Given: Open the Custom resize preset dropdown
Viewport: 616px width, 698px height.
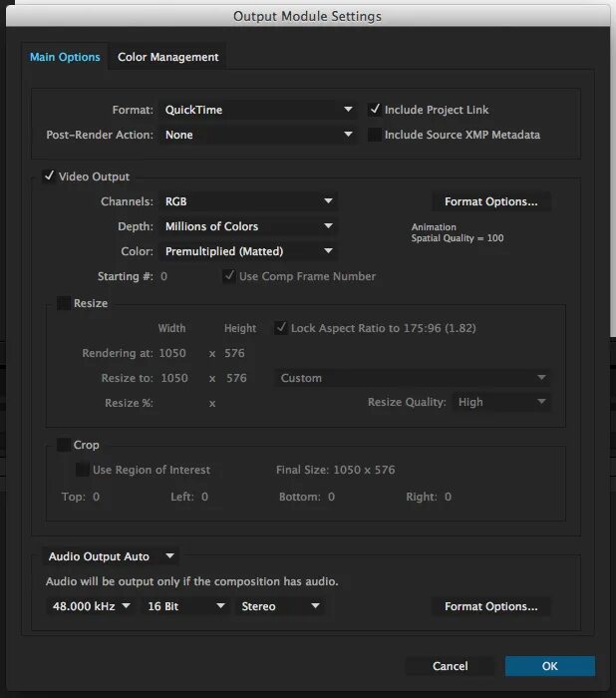Looking at the screenshot, I should click(x=413, y=378).
